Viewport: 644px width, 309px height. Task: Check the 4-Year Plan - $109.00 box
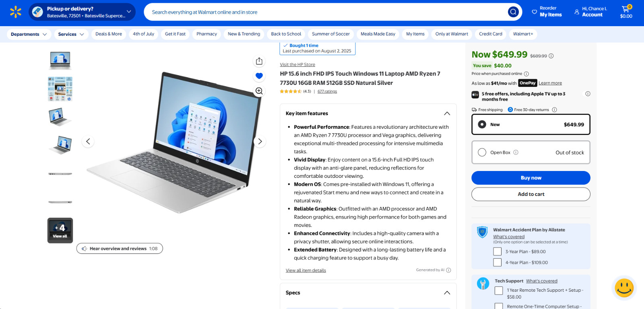(x=497, y=262)
